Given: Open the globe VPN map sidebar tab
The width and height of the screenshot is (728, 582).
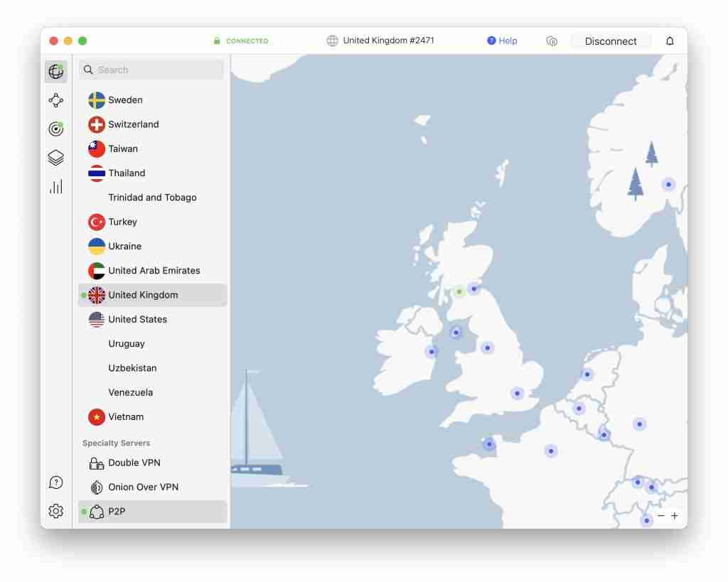Looking at the screenshot, I should pyautogui.click(x=55, y=72).
